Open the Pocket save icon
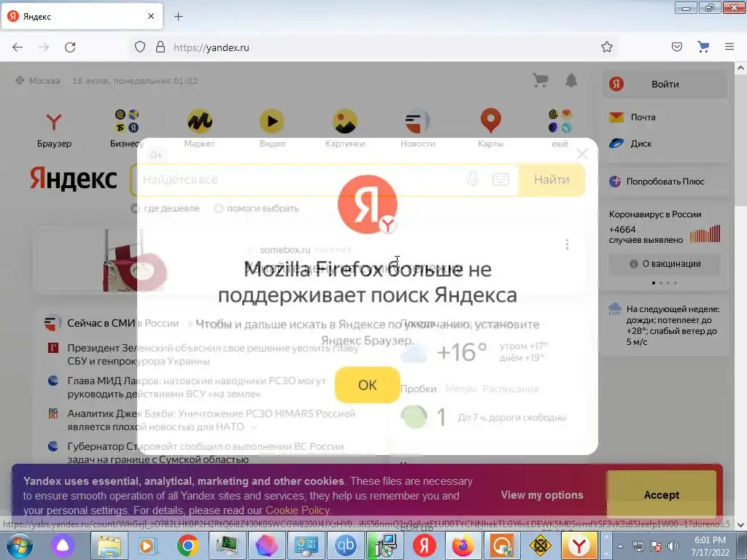 [676, 47]
